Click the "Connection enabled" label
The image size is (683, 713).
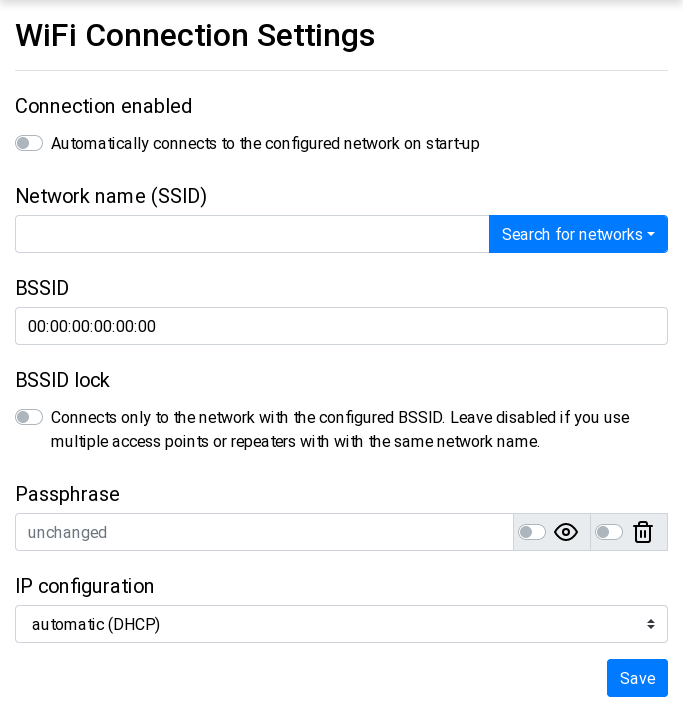(104, 106)
